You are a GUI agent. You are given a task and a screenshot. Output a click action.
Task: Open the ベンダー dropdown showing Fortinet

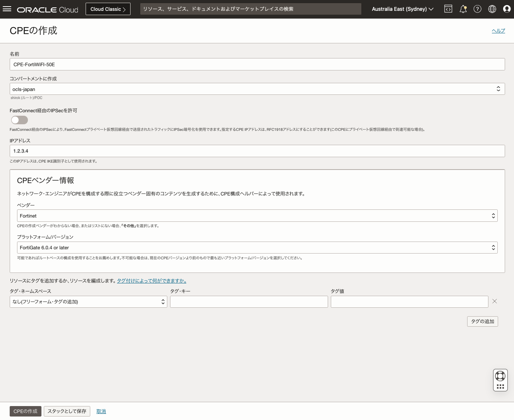(257, 216)
